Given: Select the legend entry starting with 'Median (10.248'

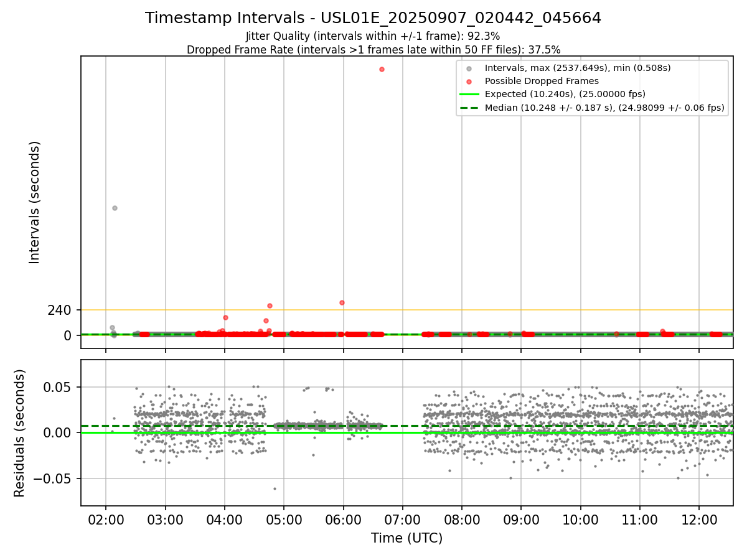Looking at the screenshot, I should coord(604,108).
